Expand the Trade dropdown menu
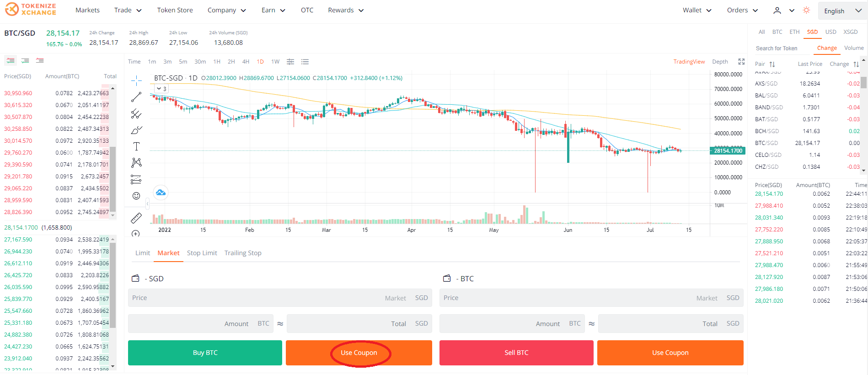 128,10
